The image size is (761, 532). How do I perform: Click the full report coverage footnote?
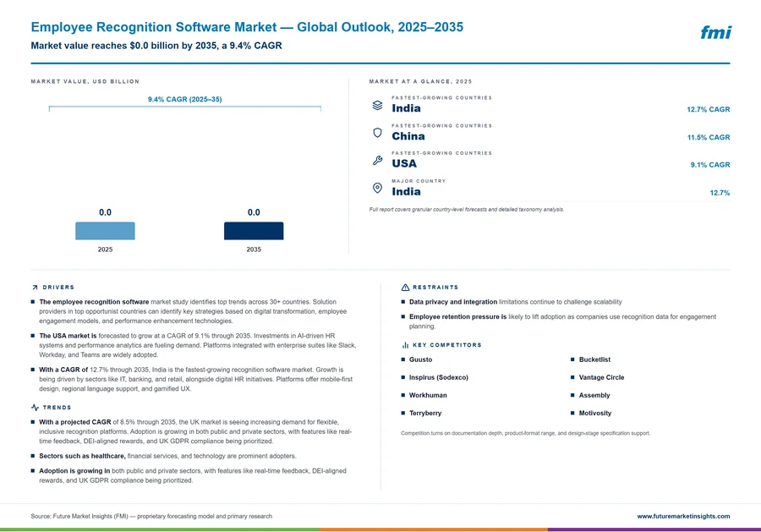click(467, 210)
